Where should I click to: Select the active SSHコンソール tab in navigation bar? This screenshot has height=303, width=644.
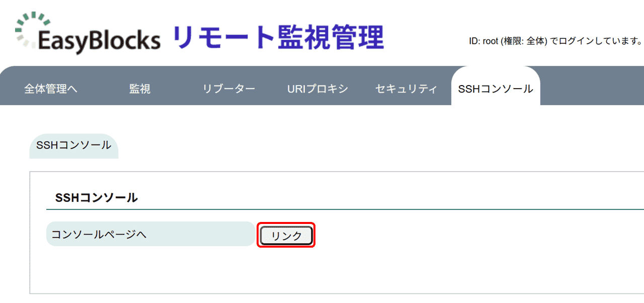[496, 89]
